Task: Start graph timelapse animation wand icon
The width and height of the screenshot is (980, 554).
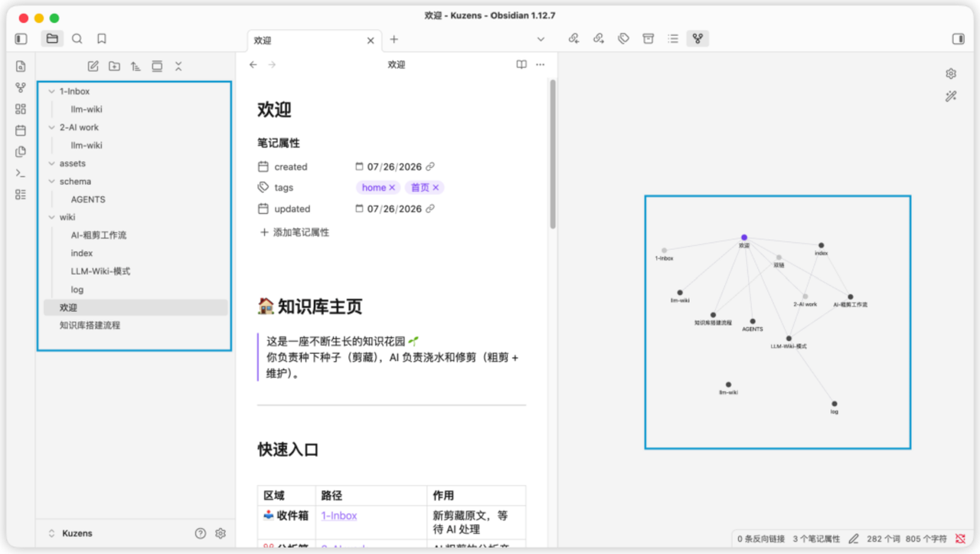Action: point(951,97)
